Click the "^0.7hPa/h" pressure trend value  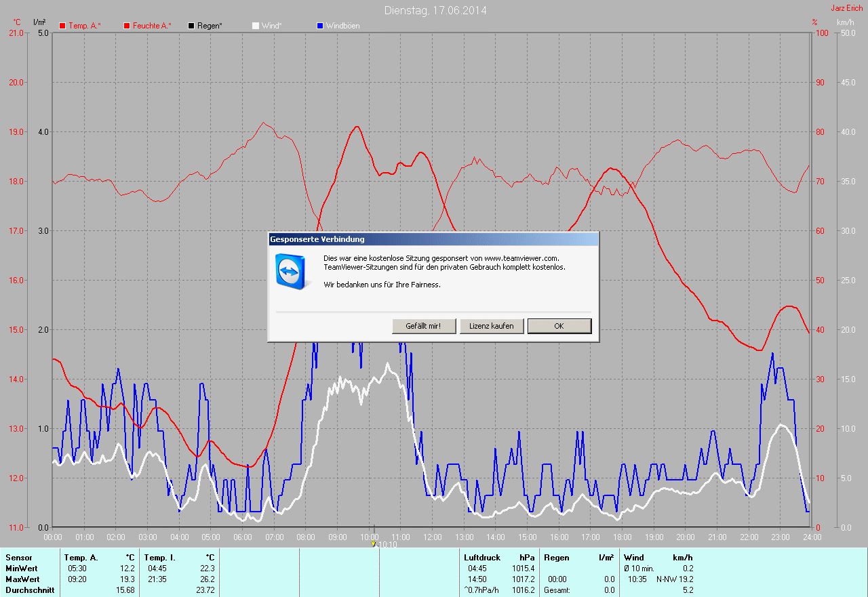(x=481, y=590)
